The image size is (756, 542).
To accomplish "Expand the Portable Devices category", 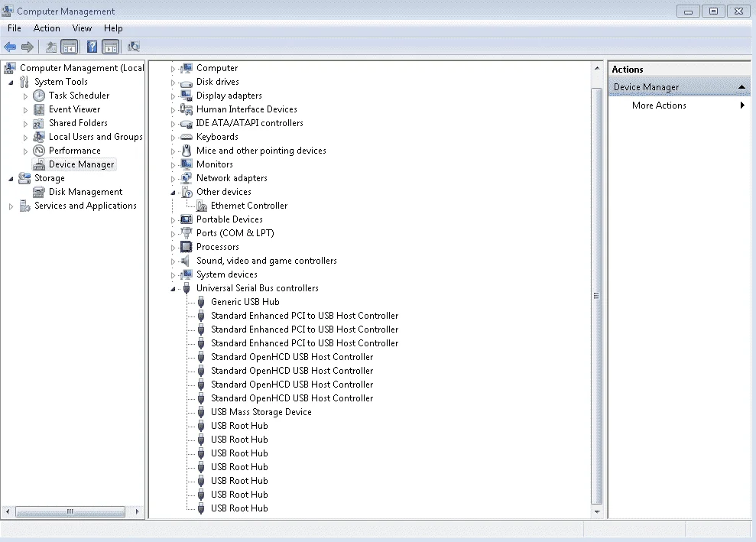I will [173, 220].
